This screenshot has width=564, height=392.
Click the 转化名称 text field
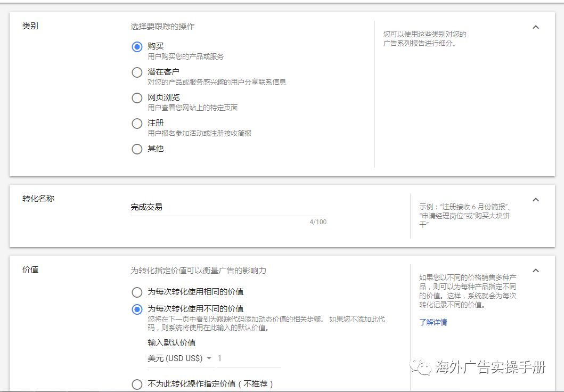click(228, 207)
